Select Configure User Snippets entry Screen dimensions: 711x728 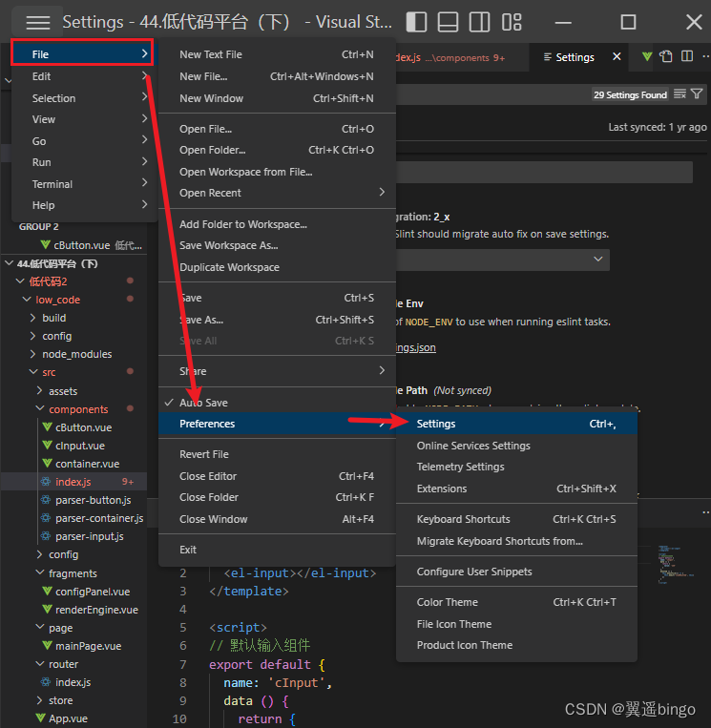pyautogui.click(x=516, y=572)
